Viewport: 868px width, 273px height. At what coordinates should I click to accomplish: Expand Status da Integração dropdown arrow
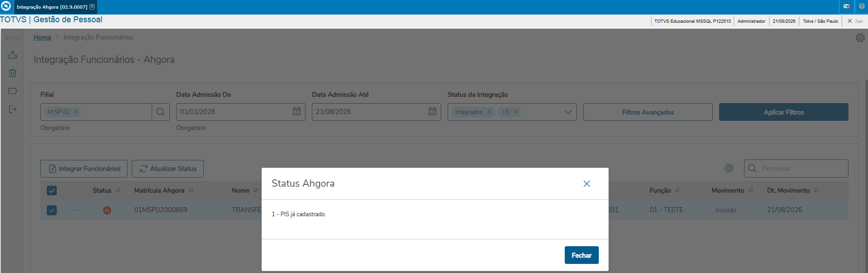(568, 112)
